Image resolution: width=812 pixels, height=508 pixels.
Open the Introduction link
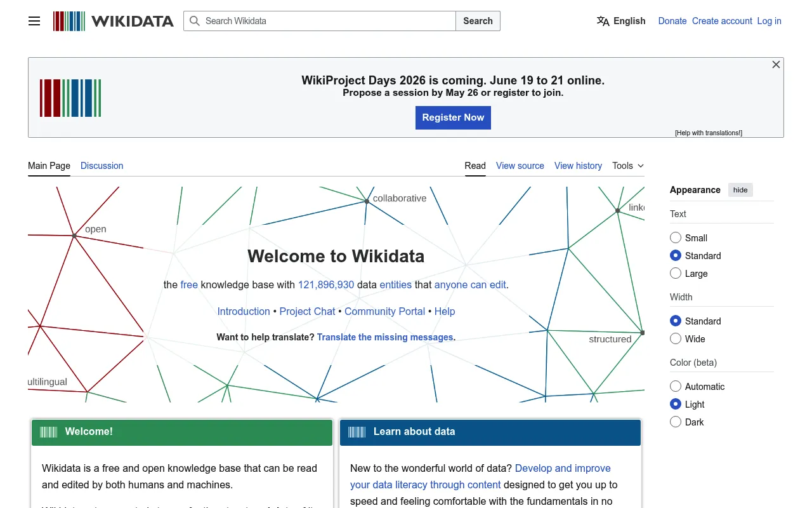(x=244, y=311)
